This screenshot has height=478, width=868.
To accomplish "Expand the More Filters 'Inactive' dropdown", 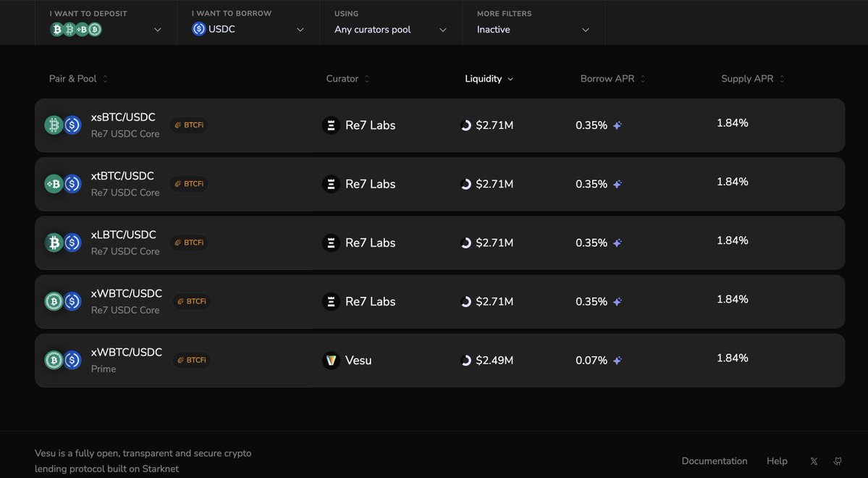I will tap(534, 30).
